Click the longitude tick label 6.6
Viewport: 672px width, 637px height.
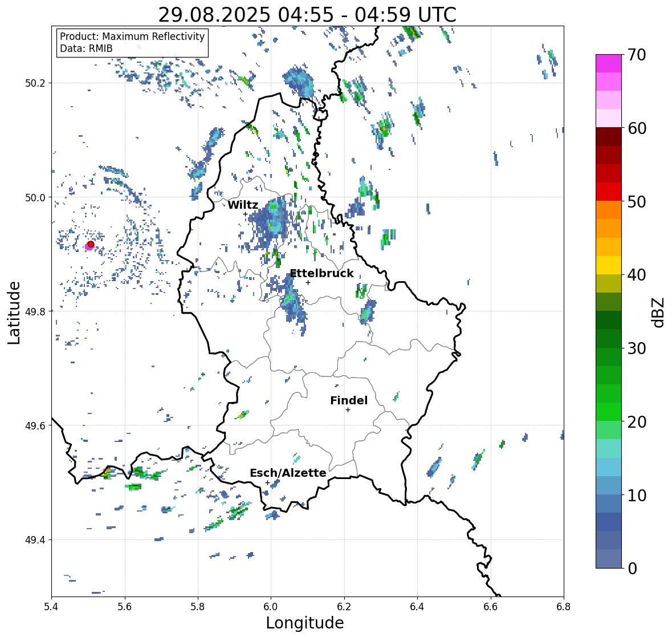coord(491,607)
